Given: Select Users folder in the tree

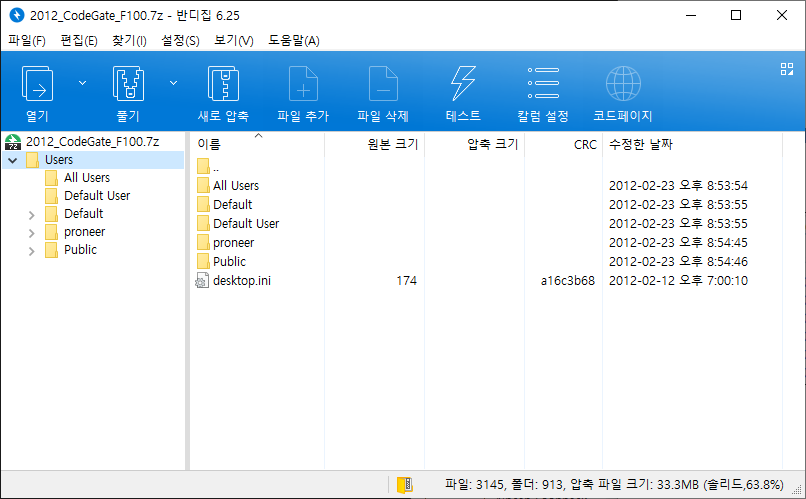Looking at the screenshot, I should coord(59,160).
